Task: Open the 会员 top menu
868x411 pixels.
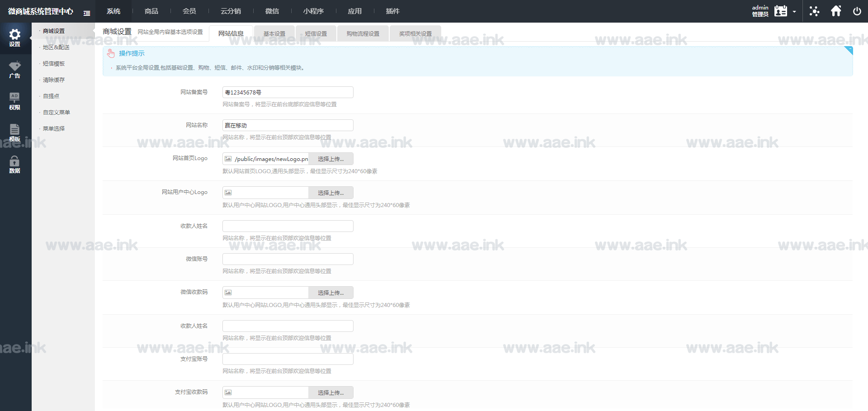Action: 189,11
